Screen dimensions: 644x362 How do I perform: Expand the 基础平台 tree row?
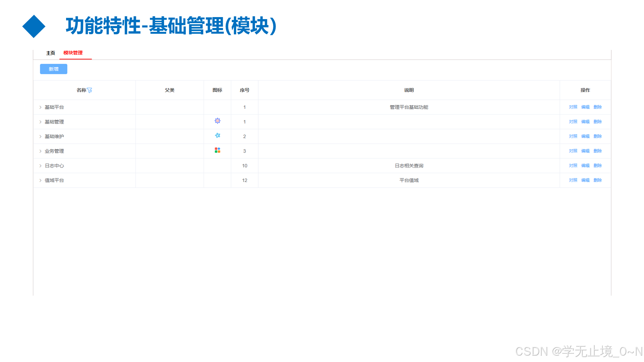coord(40,107)
